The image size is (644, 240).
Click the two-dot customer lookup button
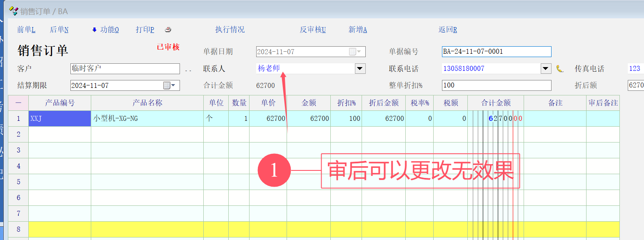click(188, 70)
